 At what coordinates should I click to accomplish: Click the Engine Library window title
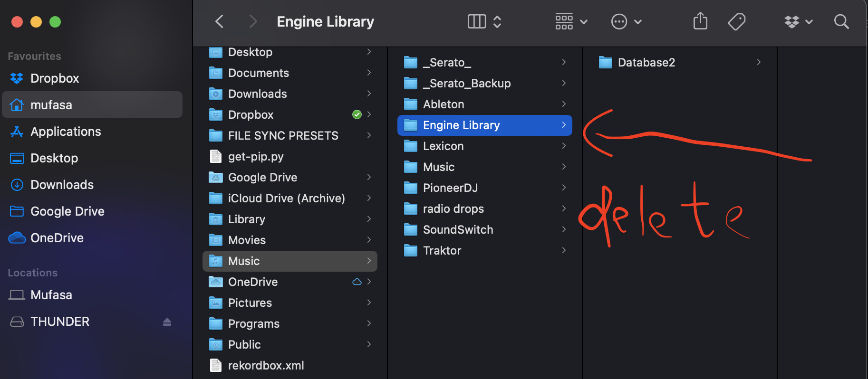pyautogui.click(x=326, y=21)
